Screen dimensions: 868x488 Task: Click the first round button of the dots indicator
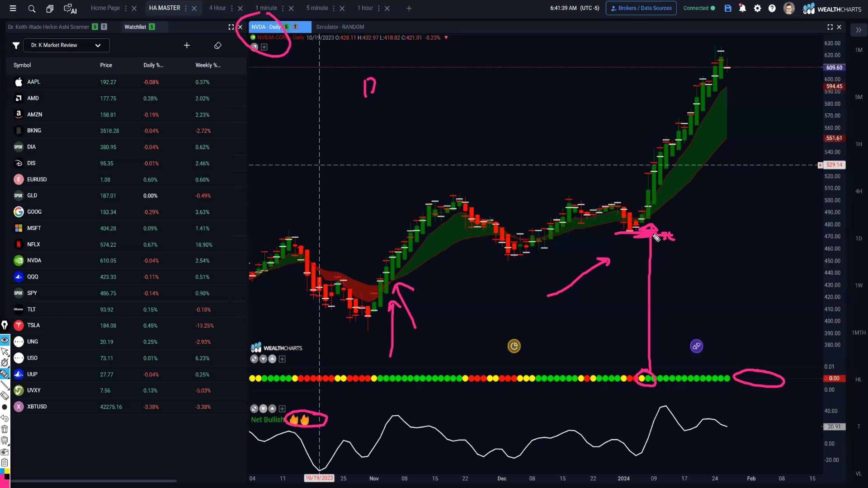pos(254,359)
